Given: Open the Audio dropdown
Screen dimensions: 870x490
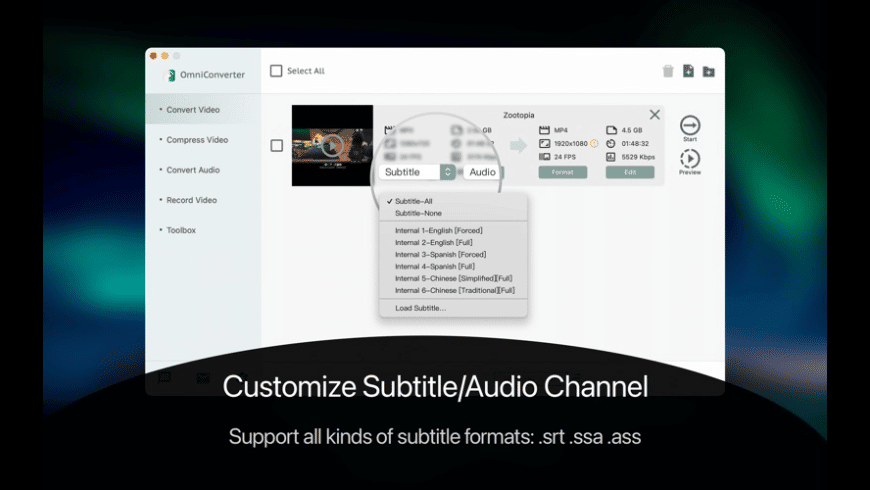Looking at the screenshot, I should (483, 172).
